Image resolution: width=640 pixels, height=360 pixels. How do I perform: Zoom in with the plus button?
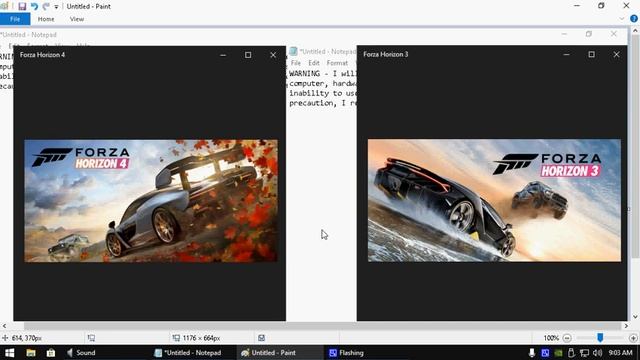[x=633, y=338]
